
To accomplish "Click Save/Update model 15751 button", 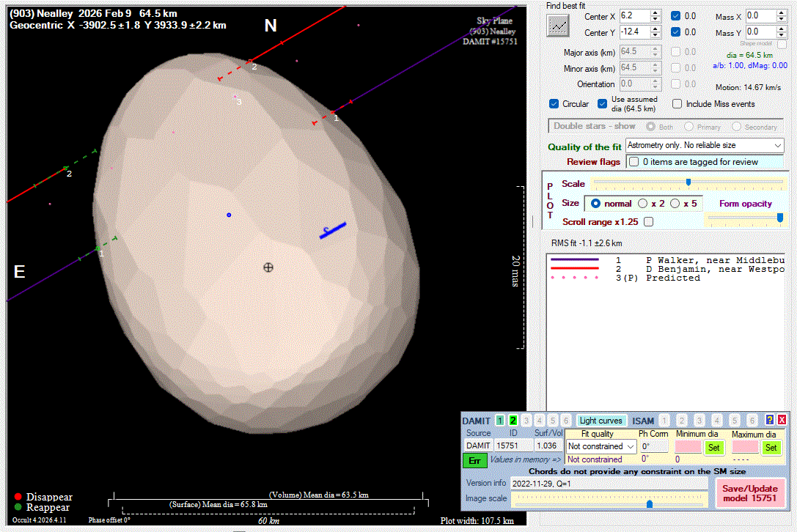I will (749, 493).
